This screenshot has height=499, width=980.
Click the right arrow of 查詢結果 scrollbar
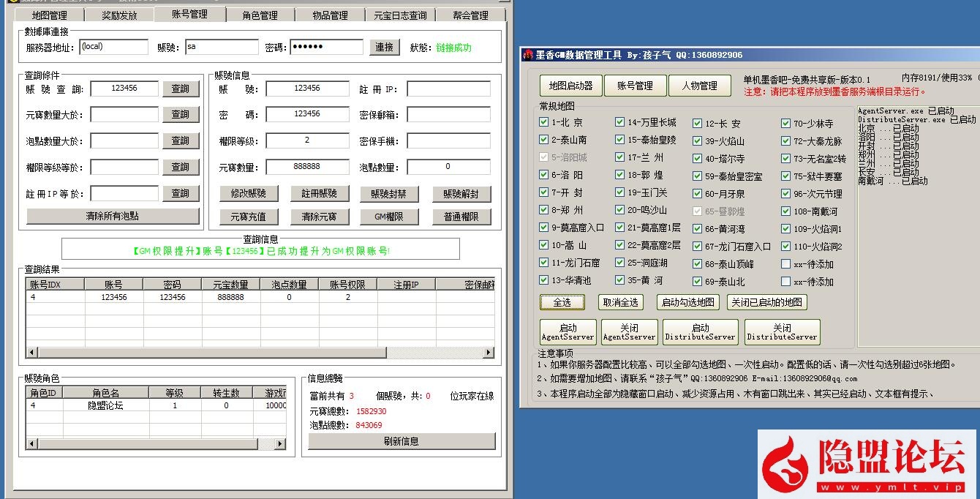click(489, 353)
